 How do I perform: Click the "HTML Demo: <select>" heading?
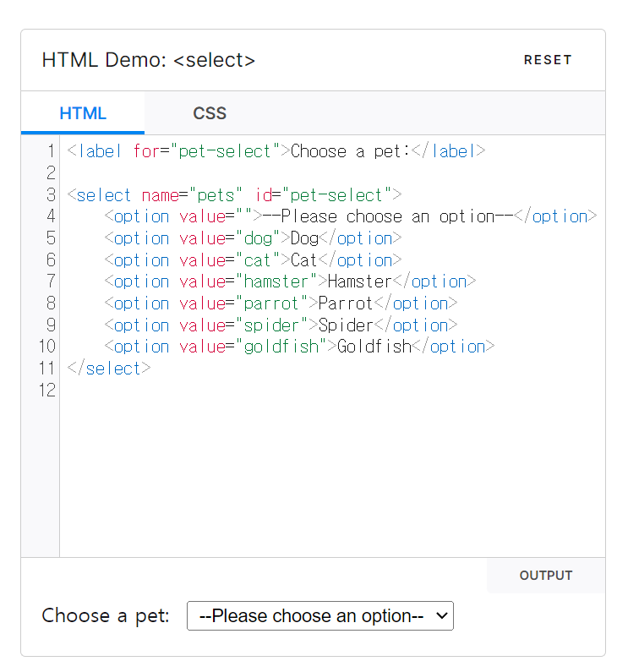pos(149,60)
